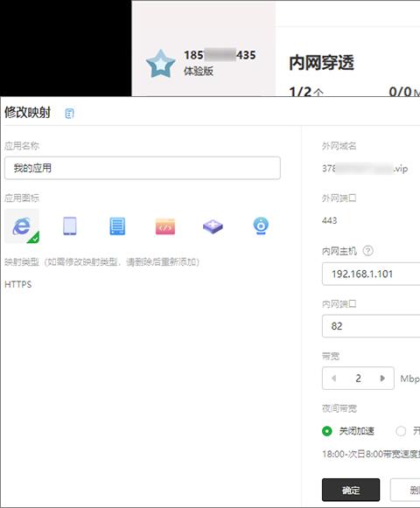The height and width of the screenshot is (508, 420).
Task: Pick the server rack app icon
Action: coord(117,226)
